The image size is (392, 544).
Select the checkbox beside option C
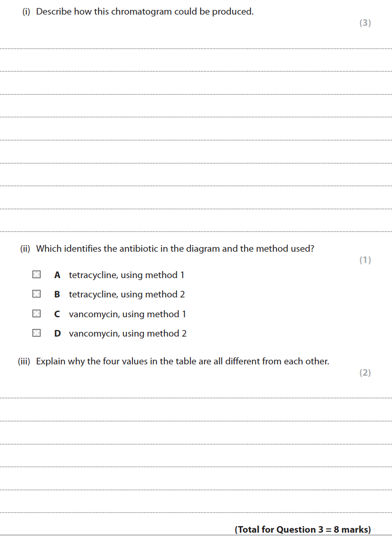(36, 313)
